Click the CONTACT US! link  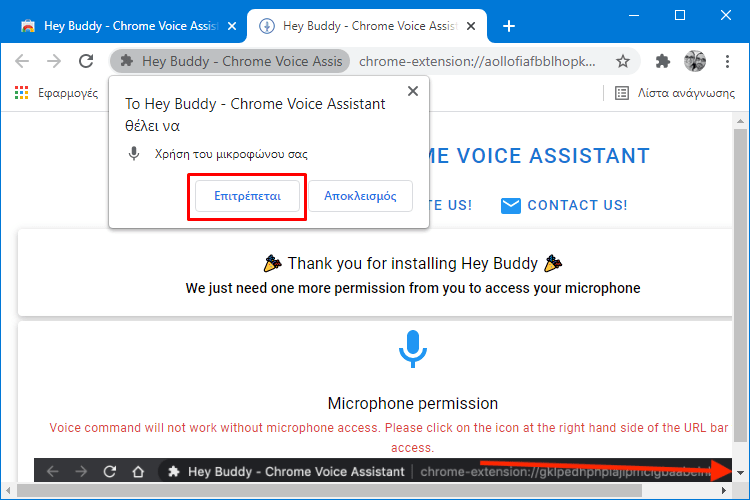577,205
